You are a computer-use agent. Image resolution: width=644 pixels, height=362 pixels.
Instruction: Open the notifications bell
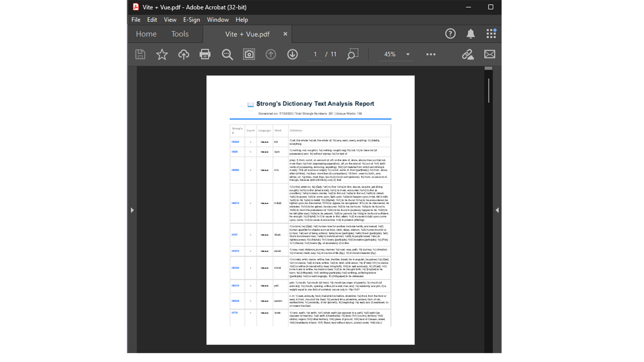pyautogui.click(x=470, y=34)
